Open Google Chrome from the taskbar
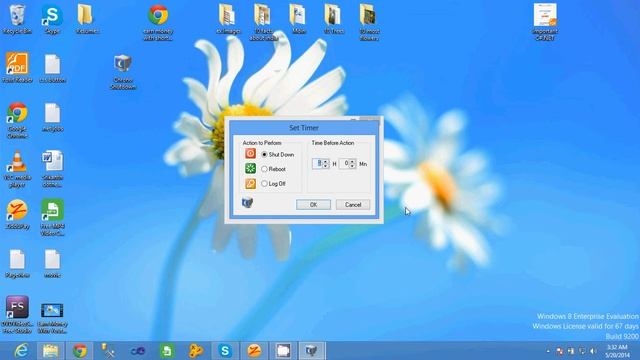Screen dimensions: 640x360 [80, 351]
